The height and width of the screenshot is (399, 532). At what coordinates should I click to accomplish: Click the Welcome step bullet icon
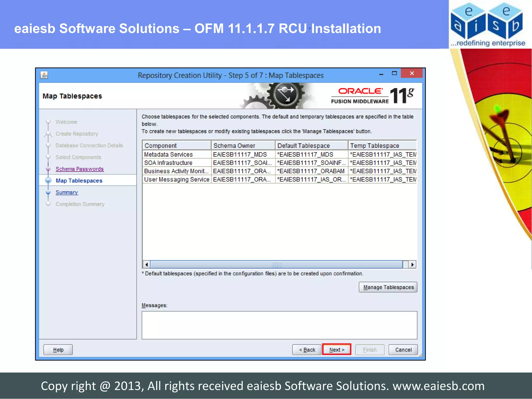(x=48, y=121)
